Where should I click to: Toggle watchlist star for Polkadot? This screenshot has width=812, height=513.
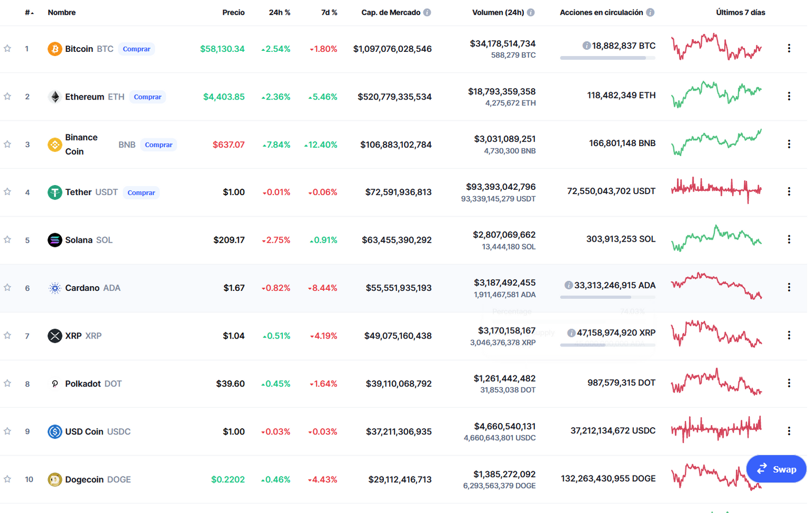click(7, 383)
